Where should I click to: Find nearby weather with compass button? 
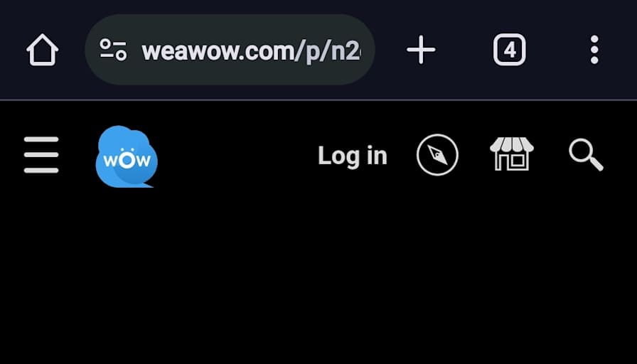437,155
